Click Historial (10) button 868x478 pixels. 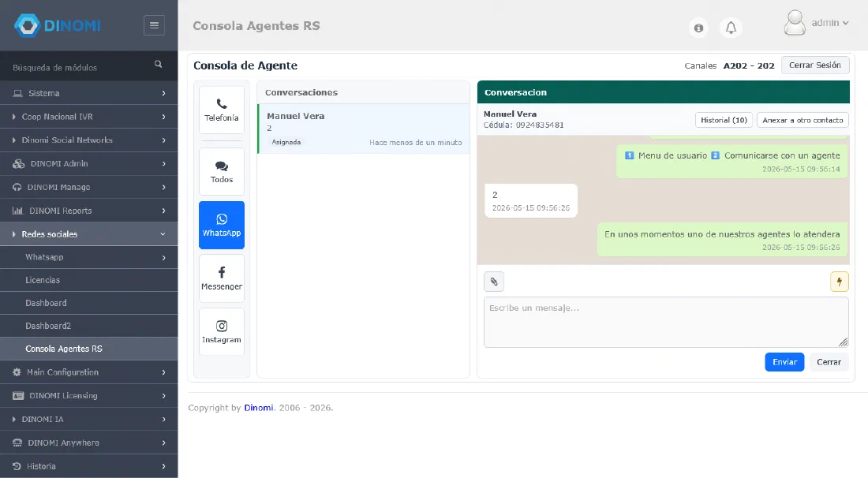pos(724,120)
